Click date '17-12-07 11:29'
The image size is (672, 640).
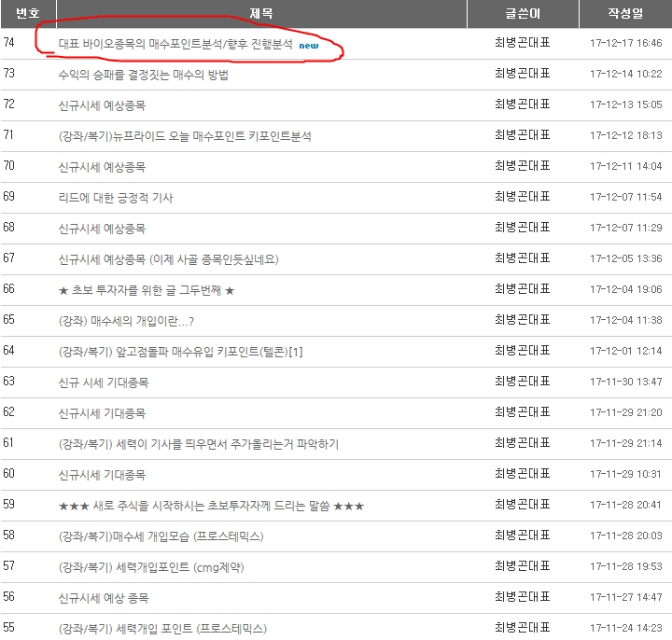(625, 228)
